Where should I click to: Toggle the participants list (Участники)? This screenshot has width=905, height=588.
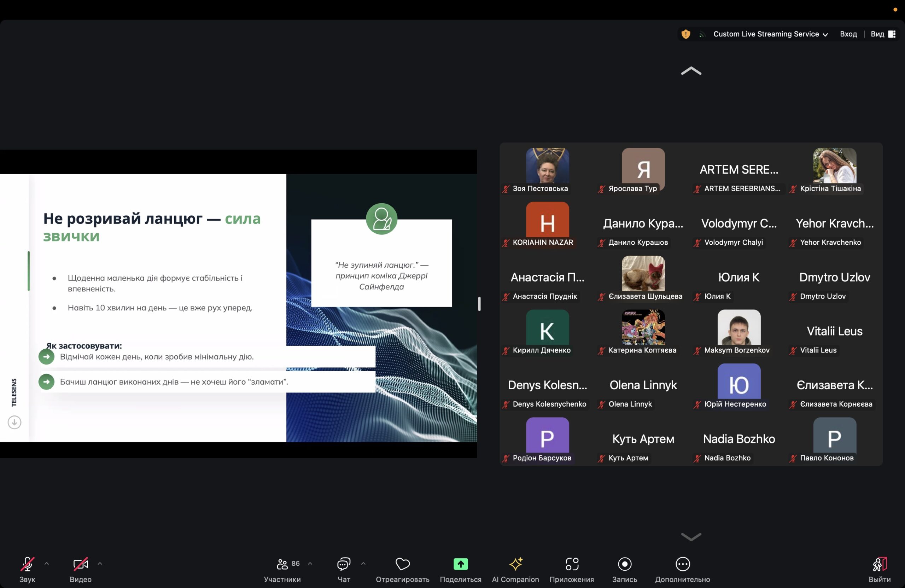pyautogui.click(x=282, y=564)
